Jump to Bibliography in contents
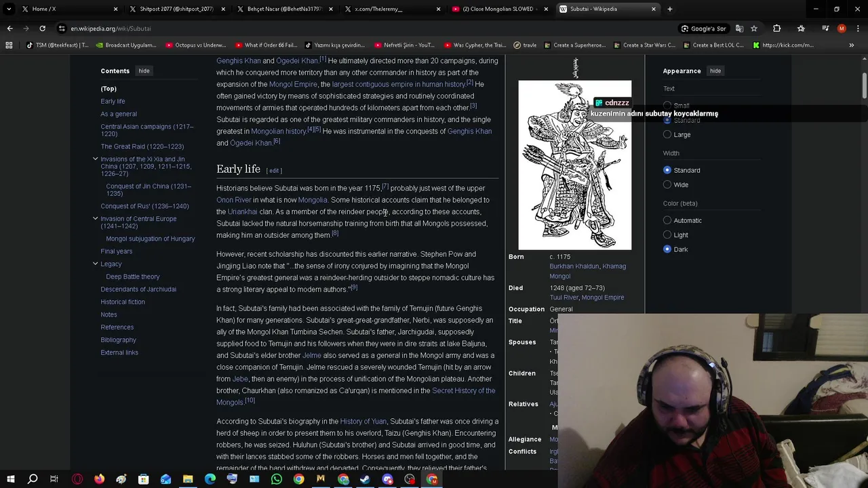 tap(118, 340)
